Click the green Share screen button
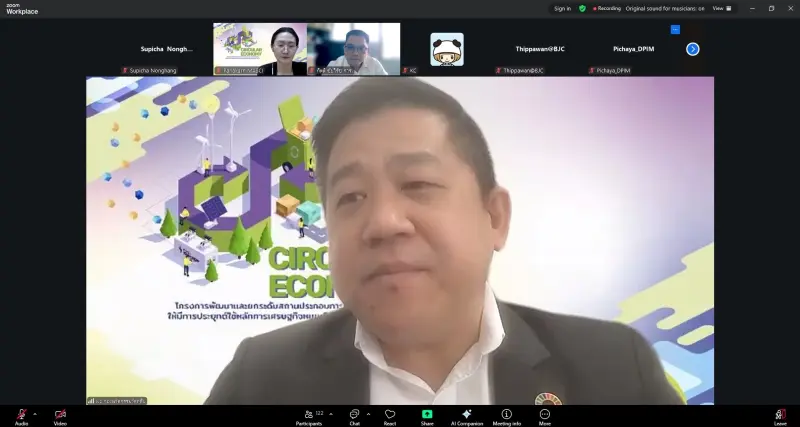Viewport: 800px width, 427px height. (427, 416)
